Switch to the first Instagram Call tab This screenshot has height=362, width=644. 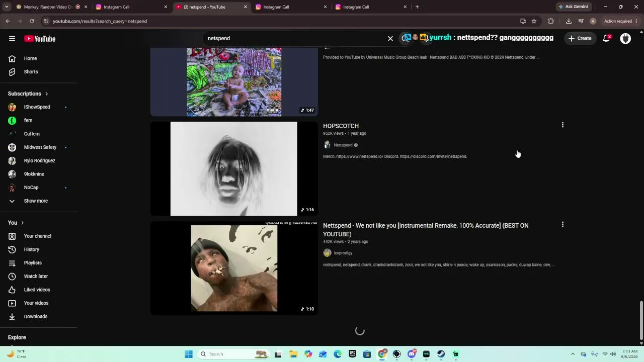click(x=132, y=7)
